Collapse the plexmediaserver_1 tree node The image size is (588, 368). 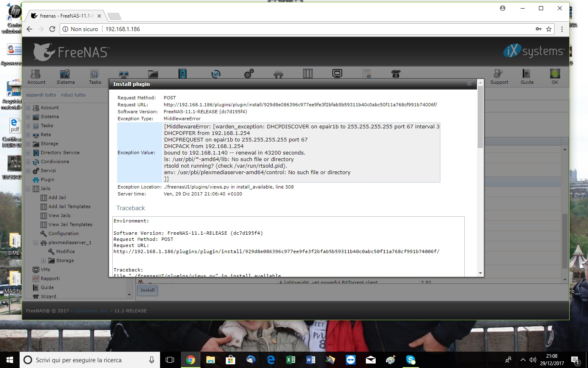click(x=36, y=243)
